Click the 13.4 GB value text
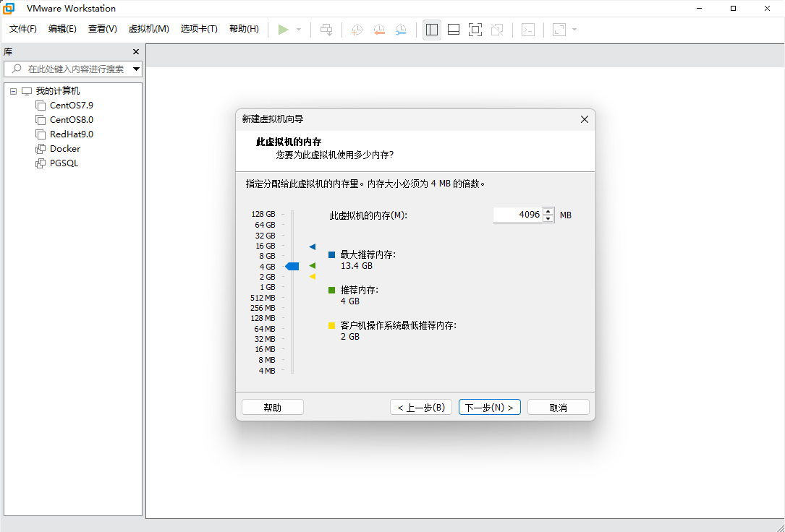785x532 pixels. click(x=357, y=266)
